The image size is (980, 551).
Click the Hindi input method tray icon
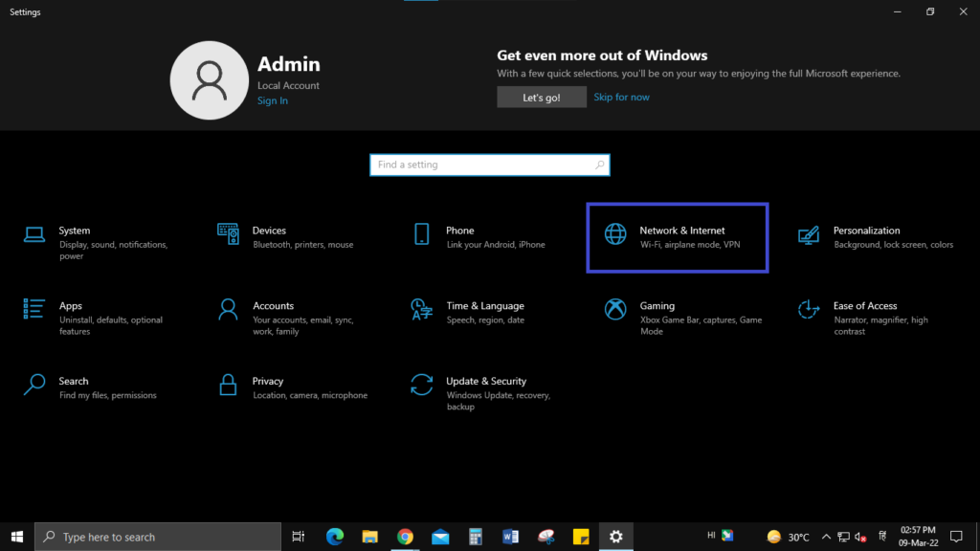(882, 536)
